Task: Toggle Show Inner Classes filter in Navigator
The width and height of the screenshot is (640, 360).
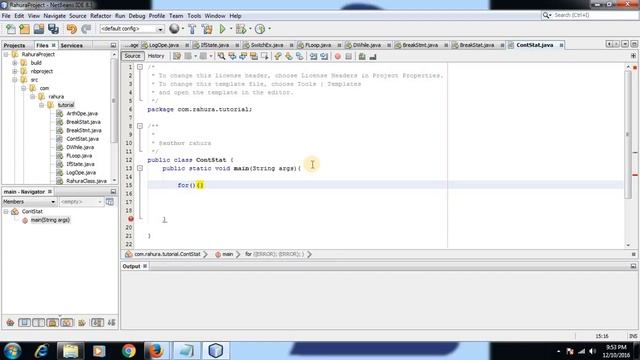Action: [x=67, y=323]
